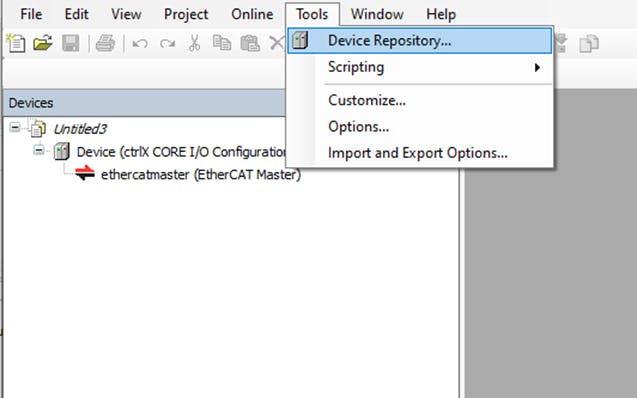Viewport: 637px width, 398px height.
Task: Open the Online menu
Action: (252, 14)
